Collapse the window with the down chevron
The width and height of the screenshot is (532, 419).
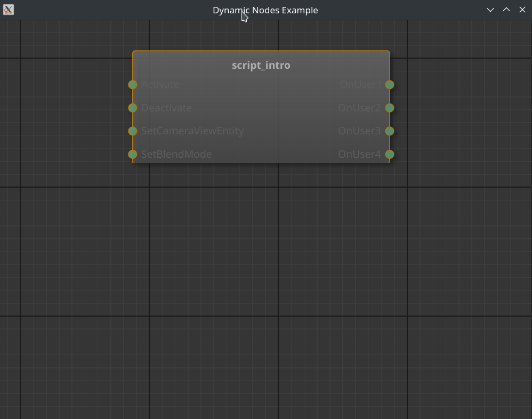(x=490, y=10)
